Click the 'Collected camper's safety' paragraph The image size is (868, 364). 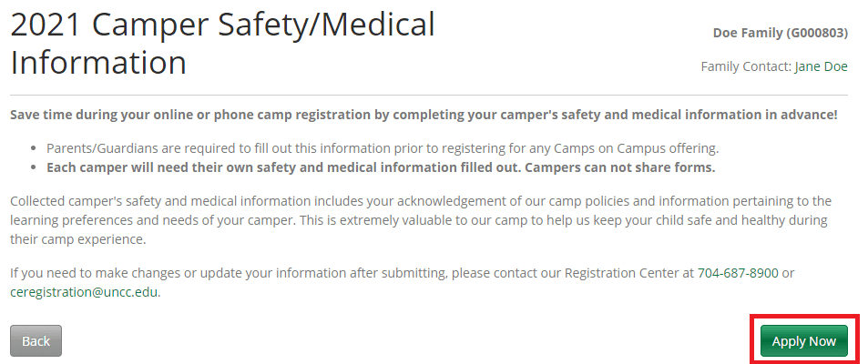(419, 220)
